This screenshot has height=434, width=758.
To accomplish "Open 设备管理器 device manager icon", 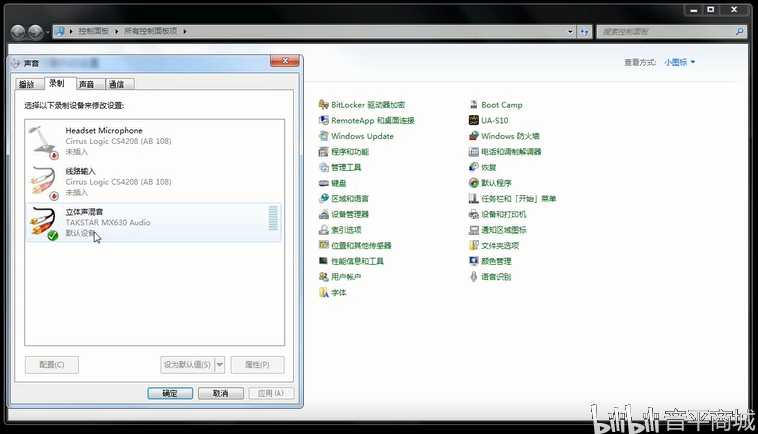I will point(323,214).
